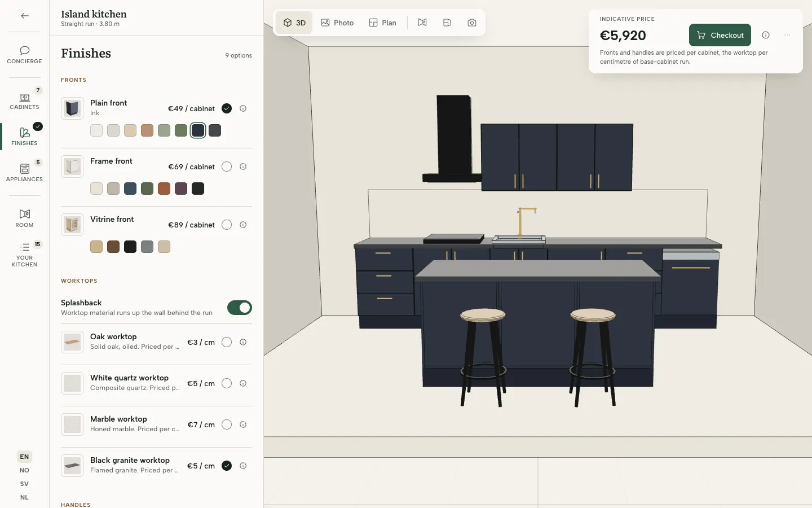Select the Vitrine front option

[x=227, y=225]
